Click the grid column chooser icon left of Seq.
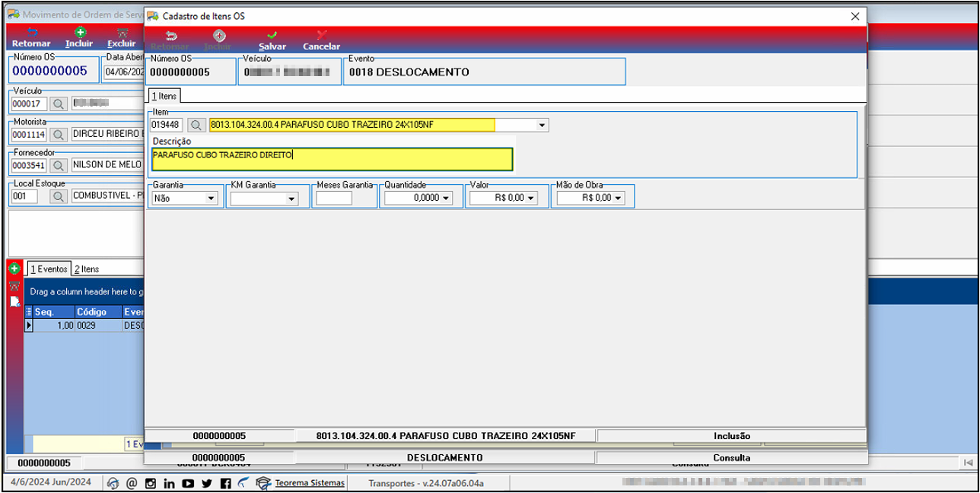 29,312
